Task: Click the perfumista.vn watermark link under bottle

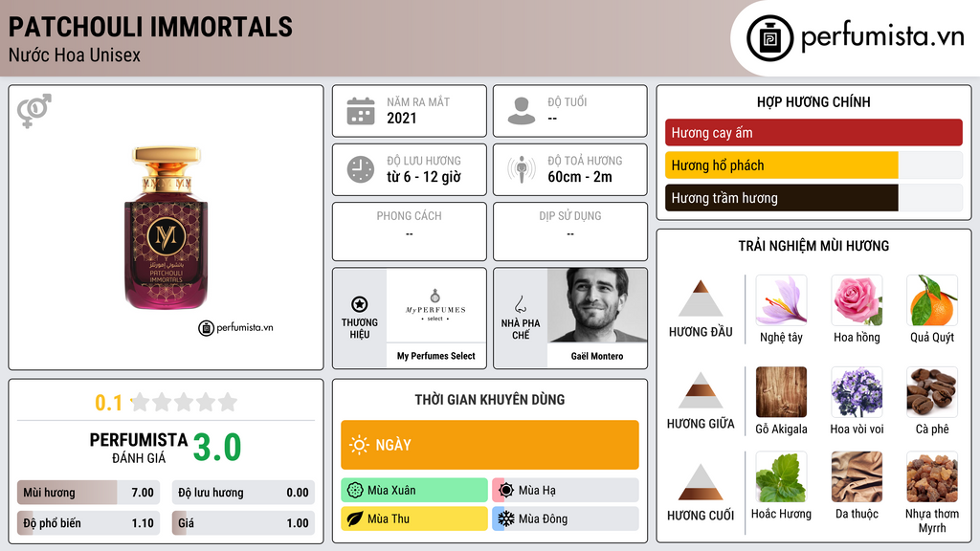Action: click(x=236, y=327)
